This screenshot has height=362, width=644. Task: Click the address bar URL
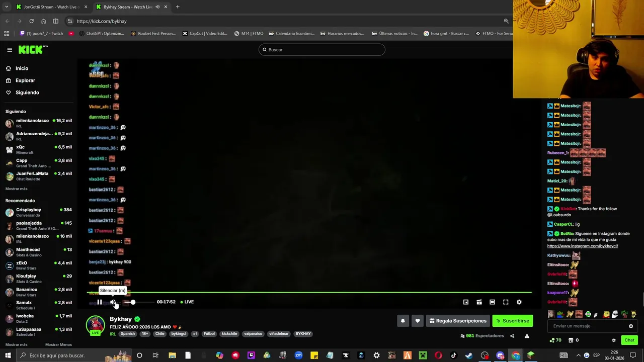tap(102, 21)
